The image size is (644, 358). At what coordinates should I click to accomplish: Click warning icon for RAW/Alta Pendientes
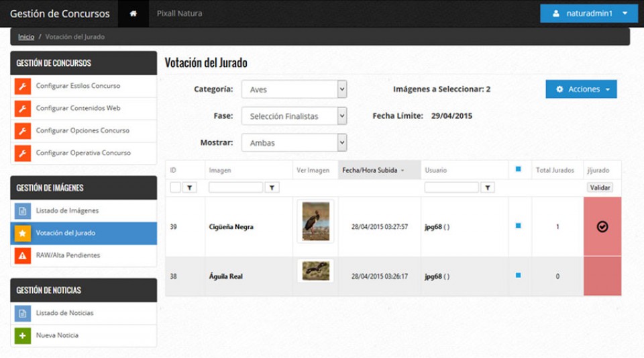click(23, 255)
